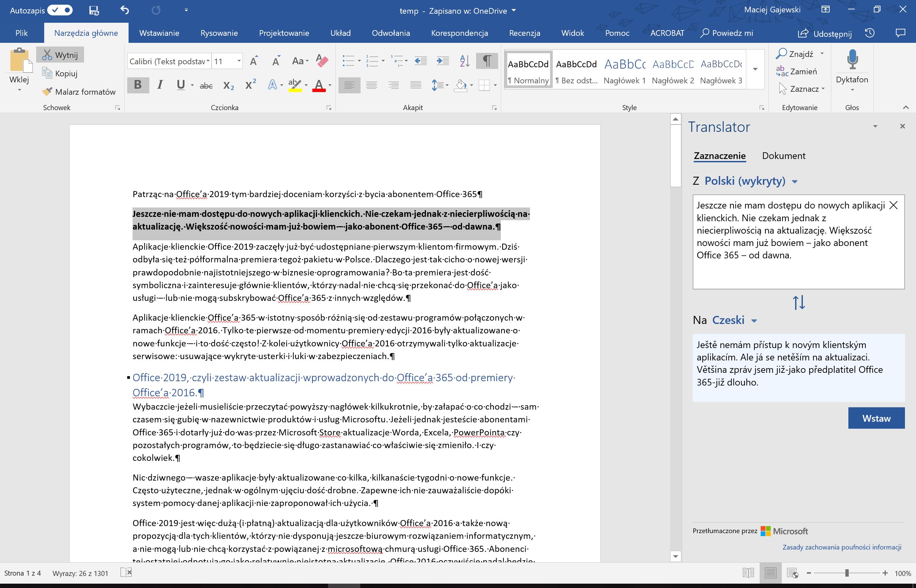Select the Malarz formatów format painter
Screen dimensions: 916x588
[79, 92]
